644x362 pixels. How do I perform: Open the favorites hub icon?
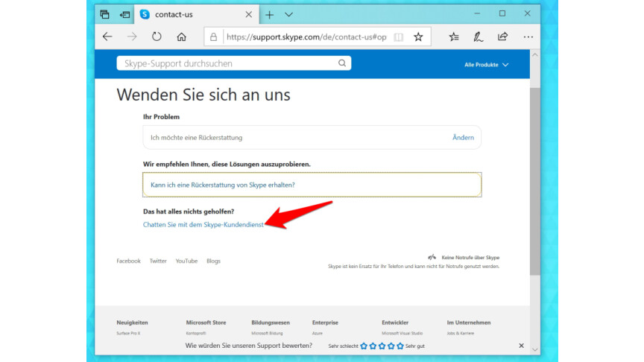tap(454, 37)
